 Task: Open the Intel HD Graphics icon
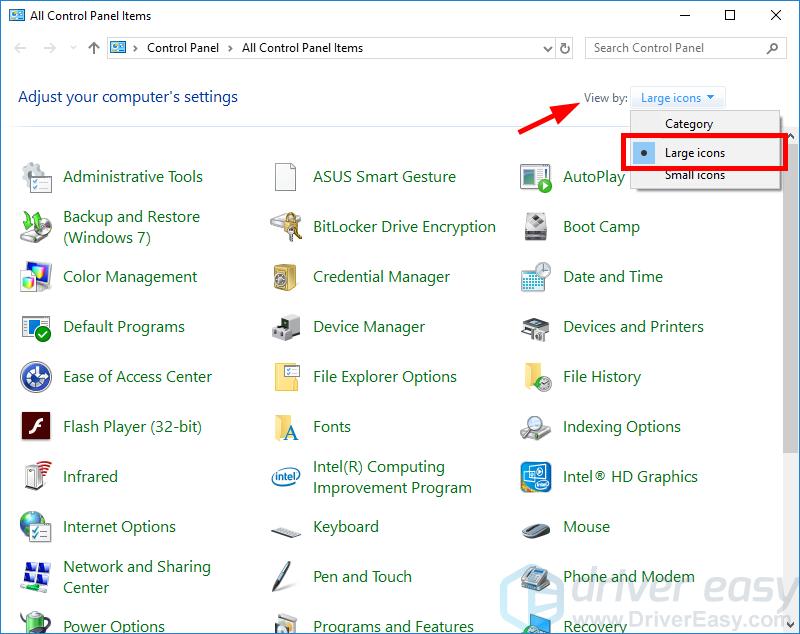536,477
